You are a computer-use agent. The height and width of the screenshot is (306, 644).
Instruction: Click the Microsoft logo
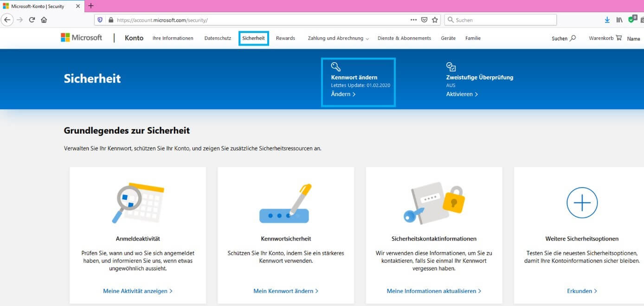point(81,38)
